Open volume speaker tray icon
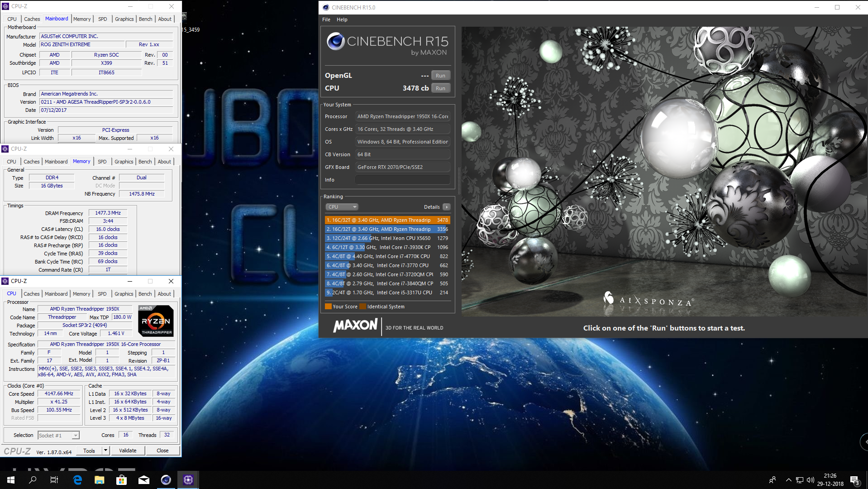Viewport: 868px width, 489px height. tap(810, 480)
